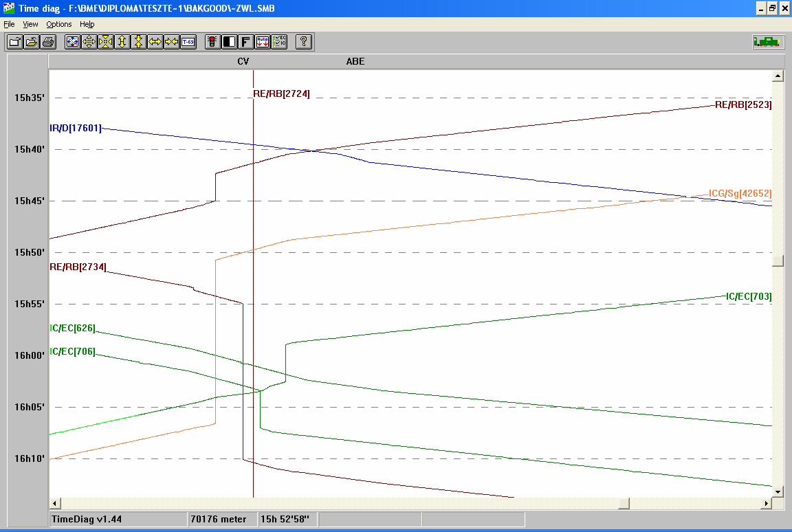Click the 15h50' time axis label
Image resolution: width=792 pixels, height=532 pixels.
[x=30, y=252]
